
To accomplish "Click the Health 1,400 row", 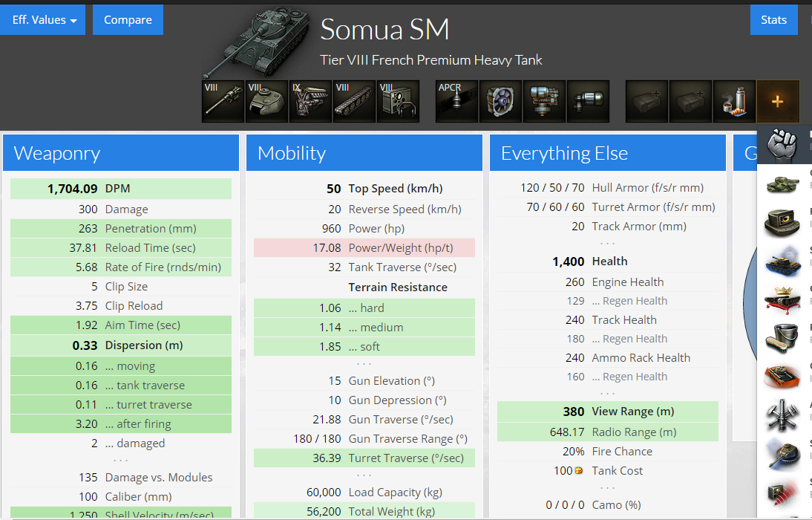I will (x=607, y=261).
